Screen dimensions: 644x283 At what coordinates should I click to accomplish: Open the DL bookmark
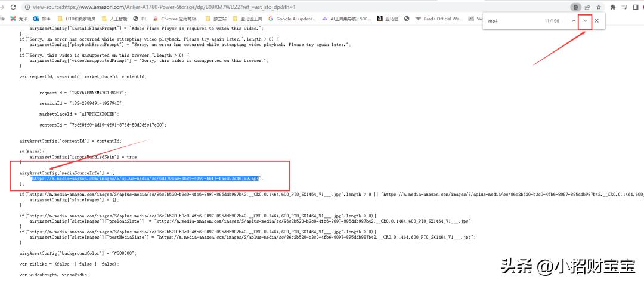(140, 19)
